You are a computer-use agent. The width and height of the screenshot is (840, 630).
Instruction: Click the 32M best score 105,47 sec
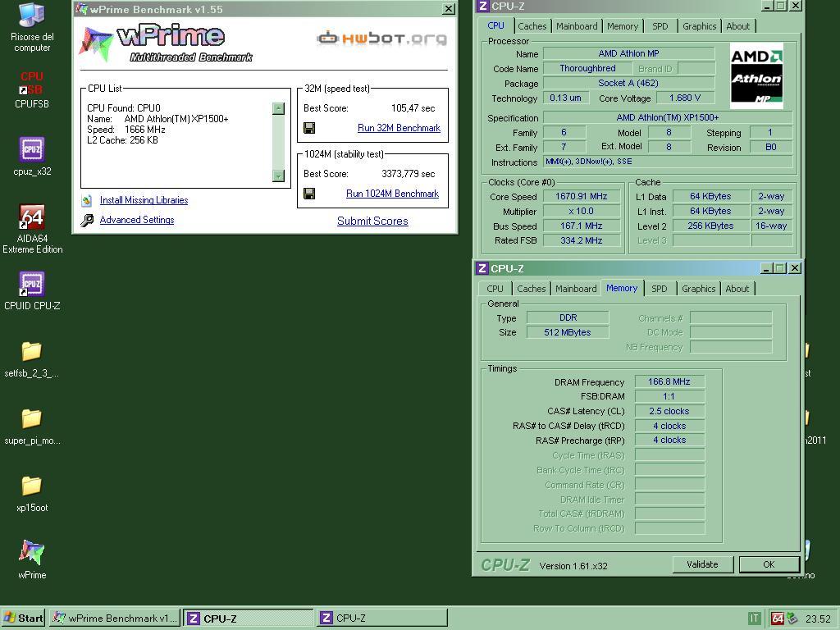click(x=413, y=108)
